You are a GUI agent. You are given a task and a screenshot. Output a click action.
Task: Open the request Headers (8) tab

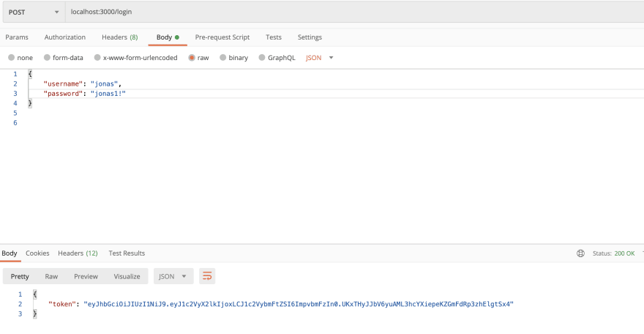point(119,37)
